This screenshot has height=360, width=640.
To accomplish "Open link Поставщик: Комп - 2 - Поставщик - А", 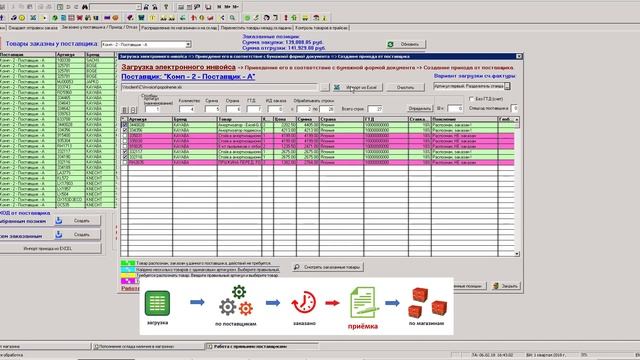I will (x=188, y=77).
